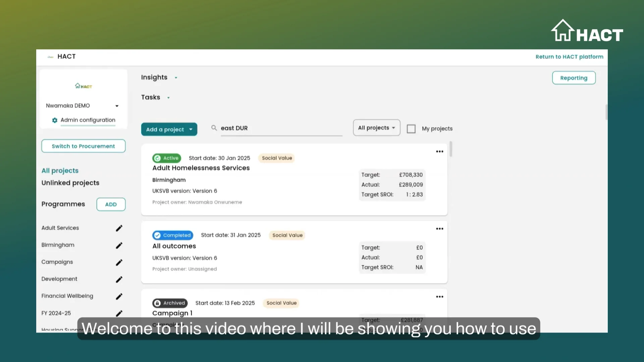Edit the Development programme via pencil icon
This screenshot has height=362, width=644.
tap(119, 279)
